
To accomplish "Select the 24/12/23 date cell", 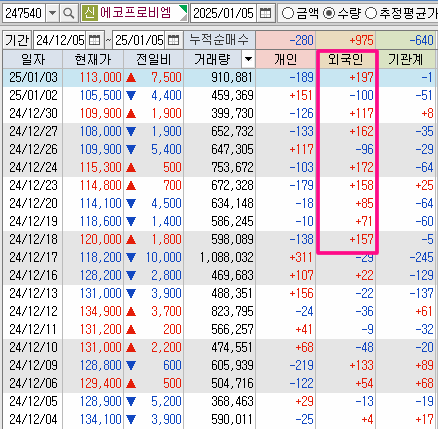I will [x=33, y=185].
